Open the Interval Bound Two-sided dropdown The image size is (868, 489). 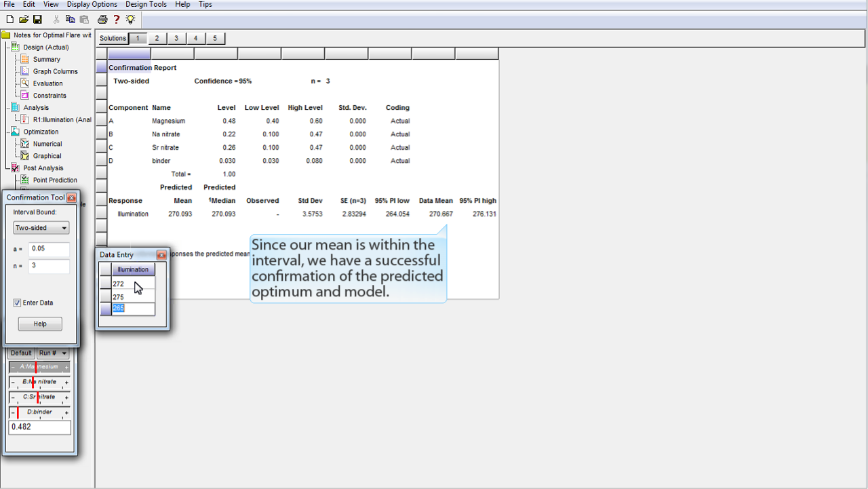[41, 228]
